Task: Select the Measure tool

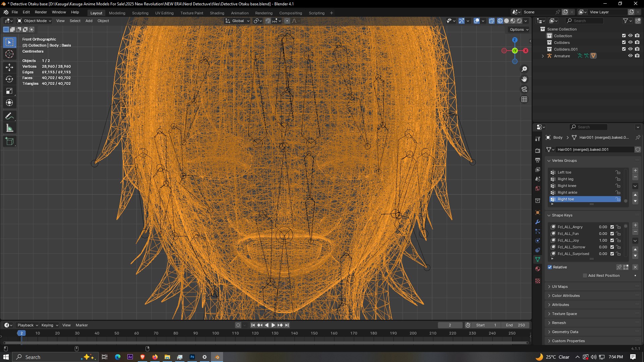Action: (9, 128)
